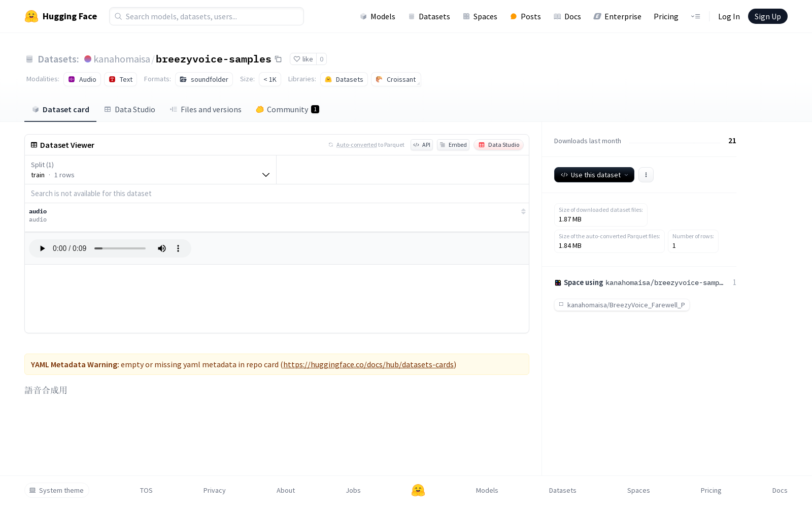Open kanahomaisa/BreezyVoice_Farewell_P space
The height and width of the screenshot is (508, 812).
pos(622,305)
